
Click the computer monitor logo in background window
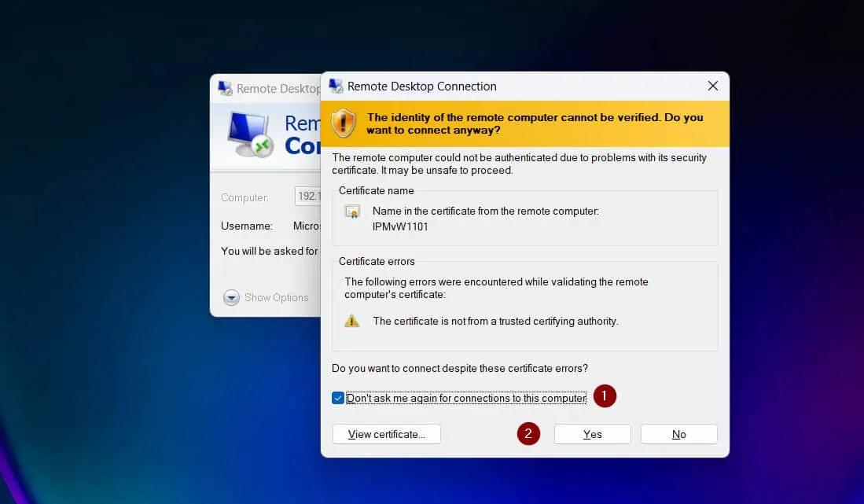click(250, 134)
